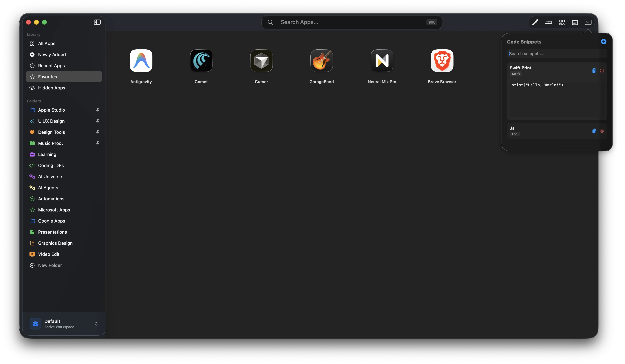Click the Search snippets field
The image size is (625, 364).
point(557,54)
